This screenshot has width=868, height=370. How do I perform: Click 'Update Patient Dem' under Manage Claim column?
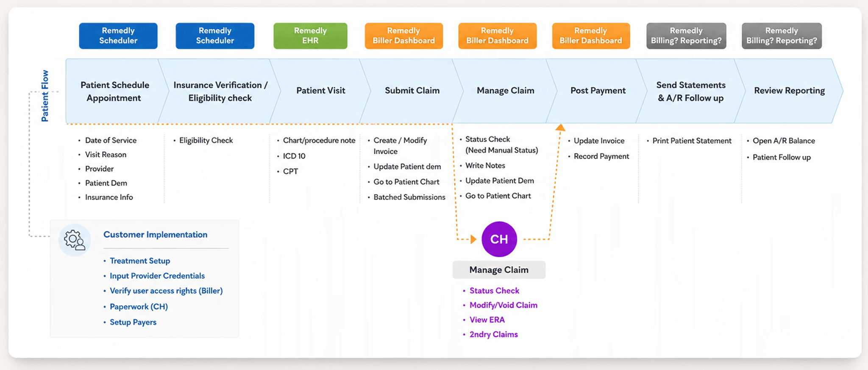click(500, 181)
